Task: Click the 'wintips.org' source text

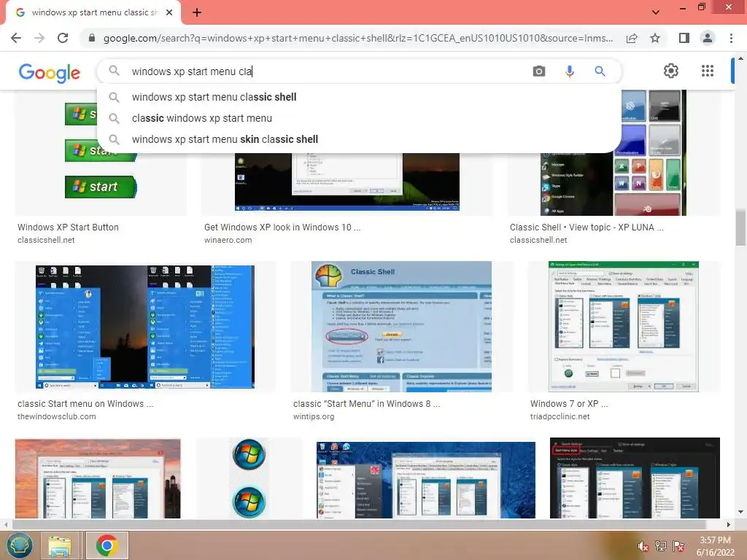Action: 314,416
